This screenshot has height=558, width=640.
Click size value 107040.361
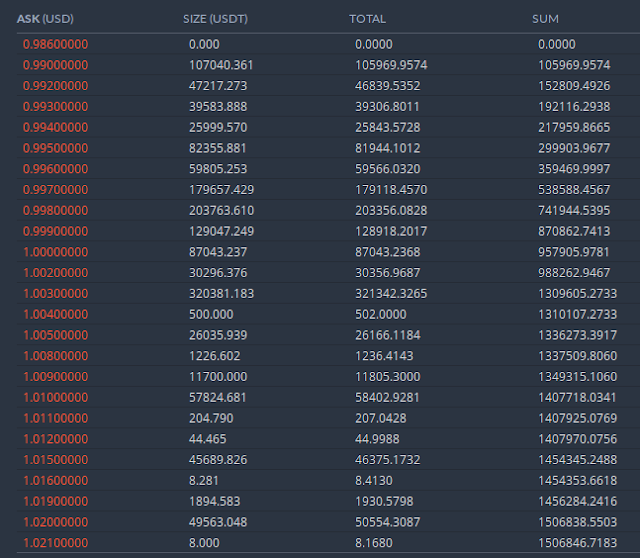click(221, 65)
